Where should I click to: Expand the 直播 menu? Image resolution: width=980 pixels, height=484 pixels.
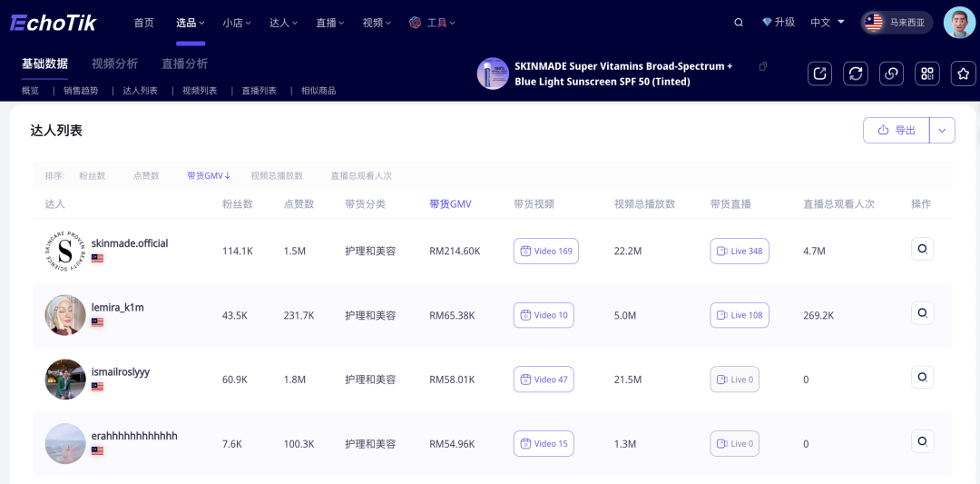tap(330, 23)
